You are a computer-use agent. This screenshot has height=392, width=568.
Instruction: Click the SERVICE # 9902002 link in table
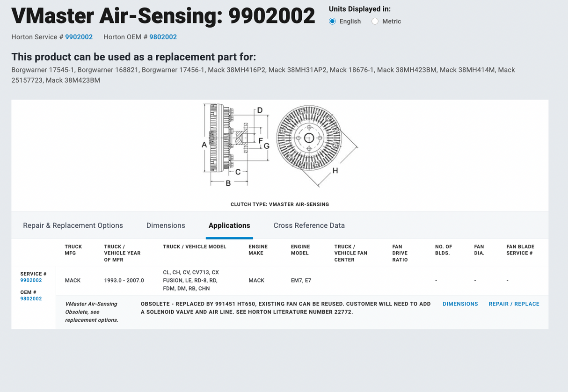(31, 280)
